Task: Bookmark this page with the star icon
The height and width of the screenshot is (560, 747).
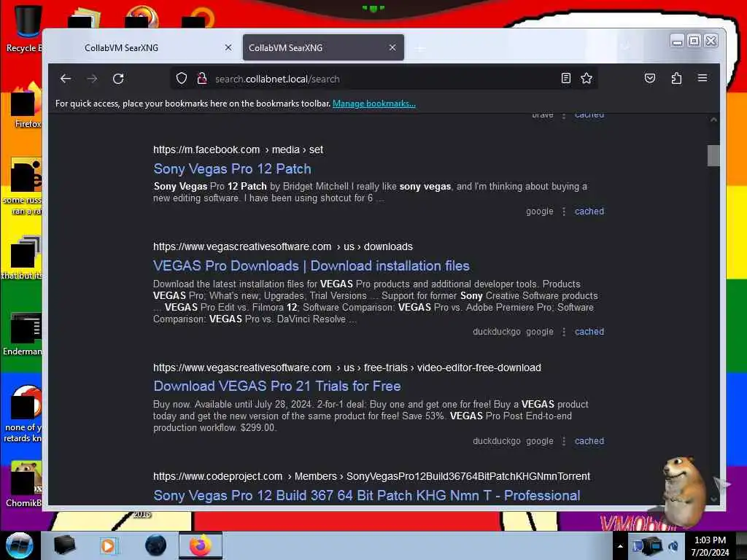Action: pos(587,78)
